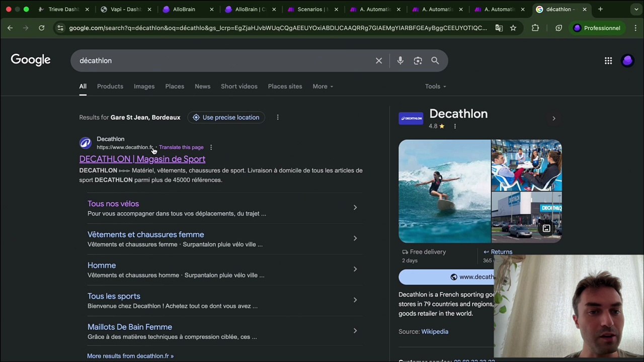The image size is (644, 362).
Task: Start a voice search with the microphone
Action: 400,61
